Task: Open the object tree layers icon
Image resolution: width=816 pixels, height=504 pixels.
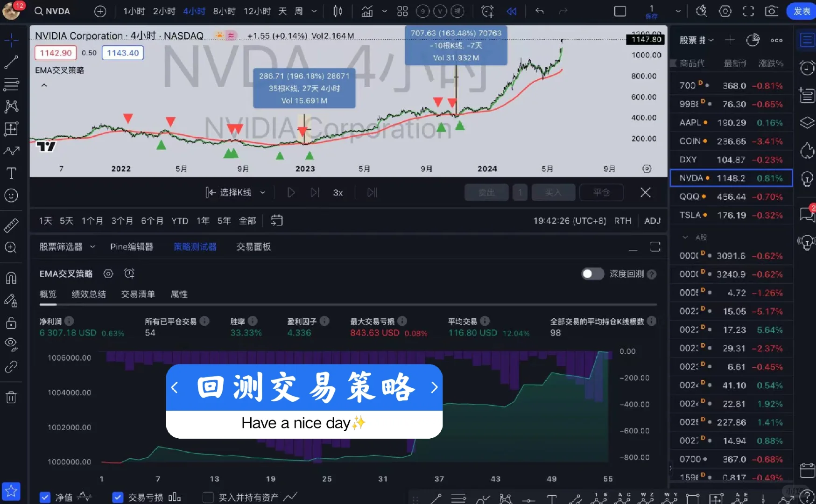Action: [807, 123]
